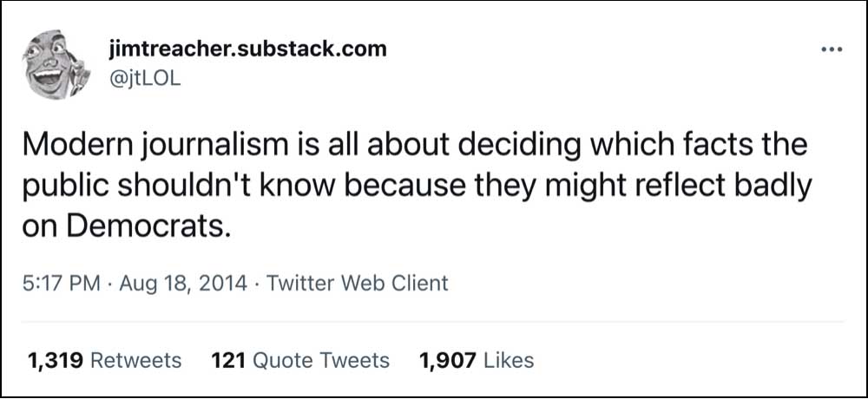View the 1,907 likes count
This screenshot has height=399, width=868.
448,361
